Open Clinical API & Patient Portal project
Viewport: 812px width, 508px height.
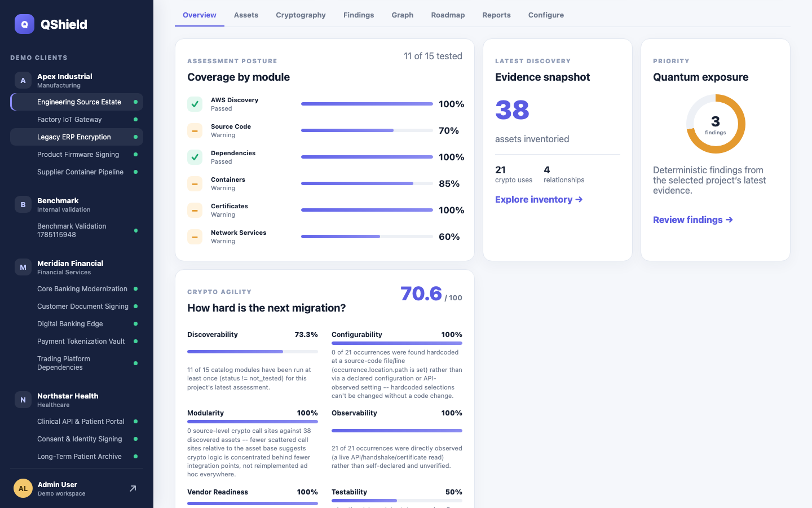77,422
